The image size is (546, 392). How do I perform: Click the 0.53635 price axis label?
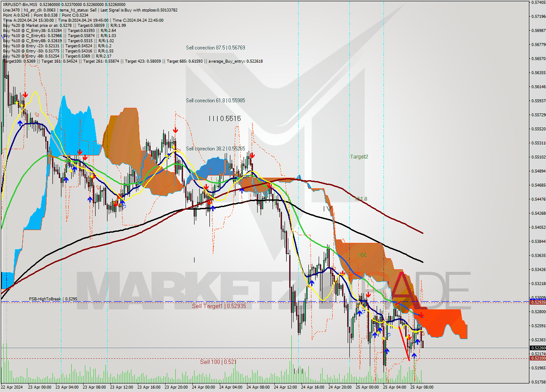538,255
